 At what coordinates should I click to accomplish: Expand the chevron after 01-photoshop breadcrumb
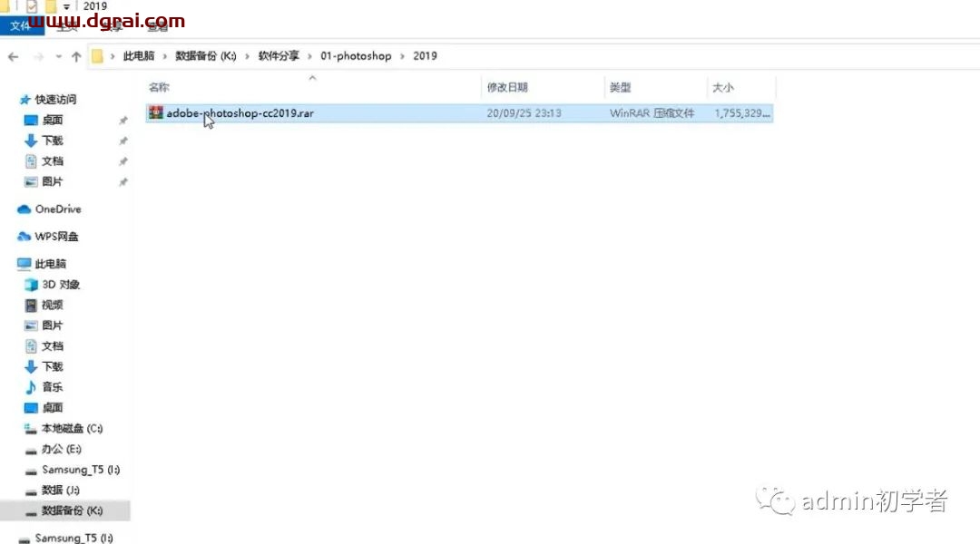pyautogui.click(x=402, y=56)
